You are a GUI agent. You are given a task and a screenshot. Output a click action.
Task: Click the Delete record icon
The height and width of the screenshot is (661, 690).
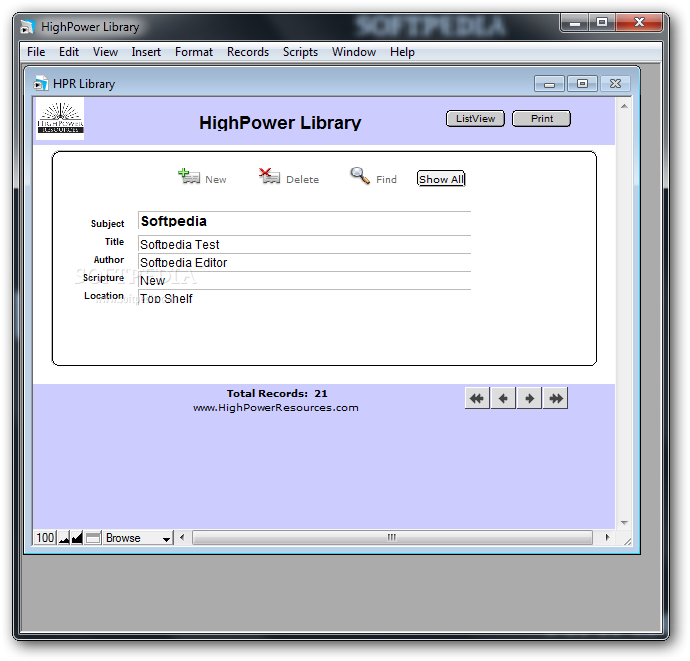[269, 176]
